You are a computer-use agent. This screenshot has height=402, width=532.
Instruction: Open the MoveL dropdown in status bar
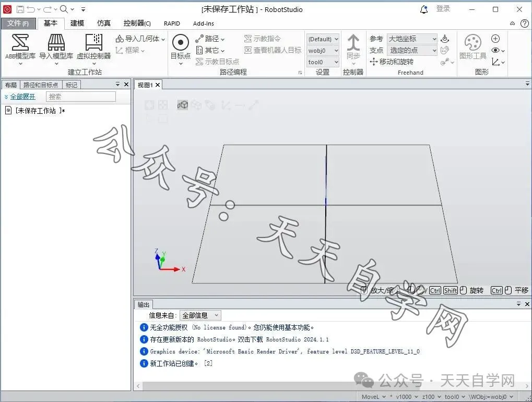pos(373,397)
